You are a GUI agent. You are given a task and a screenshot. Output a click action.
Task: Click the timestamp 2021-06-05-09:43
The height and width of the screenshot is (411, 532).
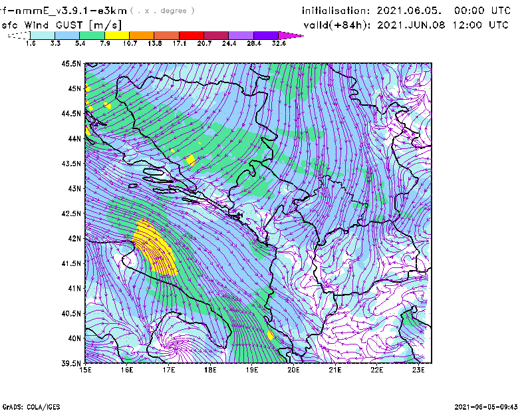(486, 407)
